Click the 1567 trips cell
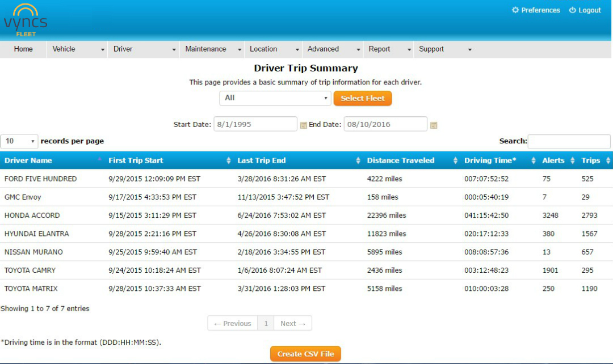This screenshot has width=613, height=364. pos(589,234)
